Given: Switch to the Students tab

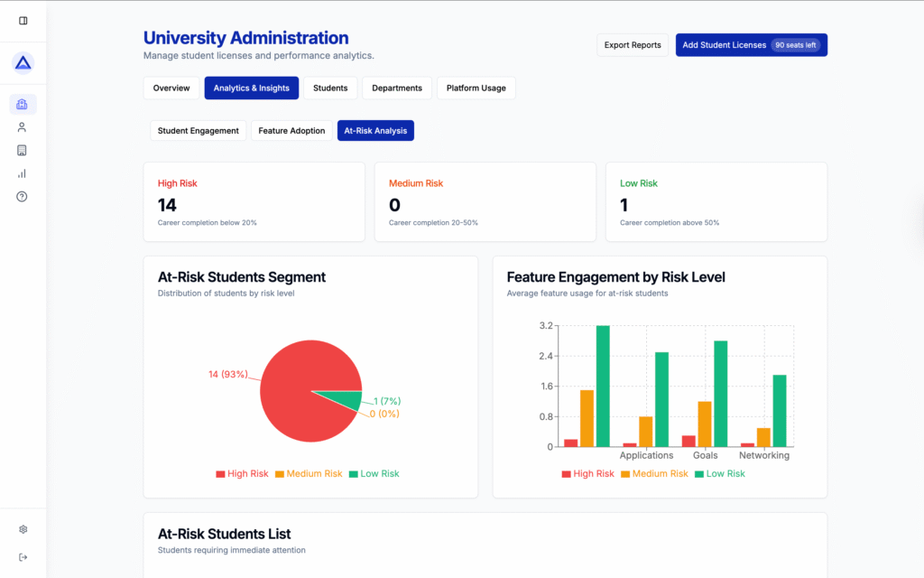Looking at the screenshot, I should [x=330, y=89].
